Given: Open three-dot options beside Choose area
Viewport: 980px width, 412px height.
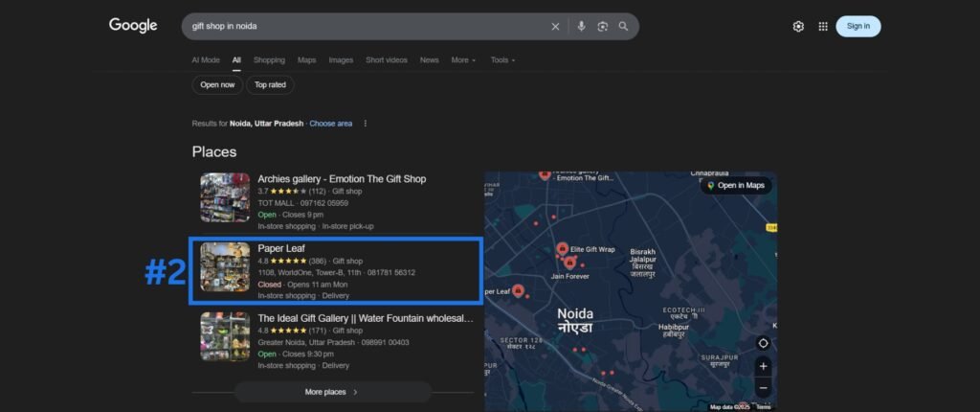Looking at the screenshot, I should pyautogui.click(x=365, y=124).
